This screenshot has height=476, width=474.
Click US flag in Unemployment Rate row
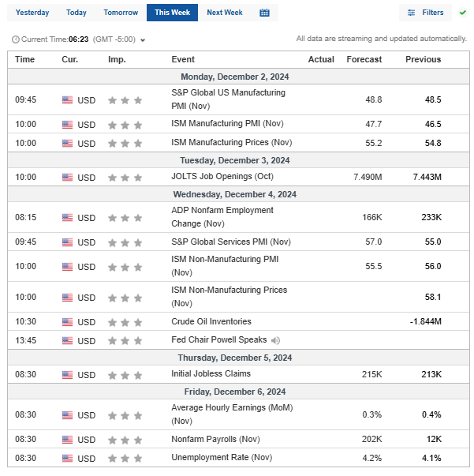pos(67,459)
